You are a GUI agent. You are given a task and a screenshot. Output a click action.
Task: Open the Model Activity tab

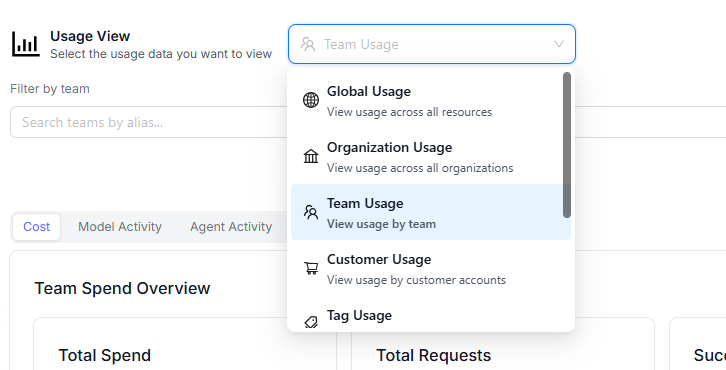[x=120, y=227]
